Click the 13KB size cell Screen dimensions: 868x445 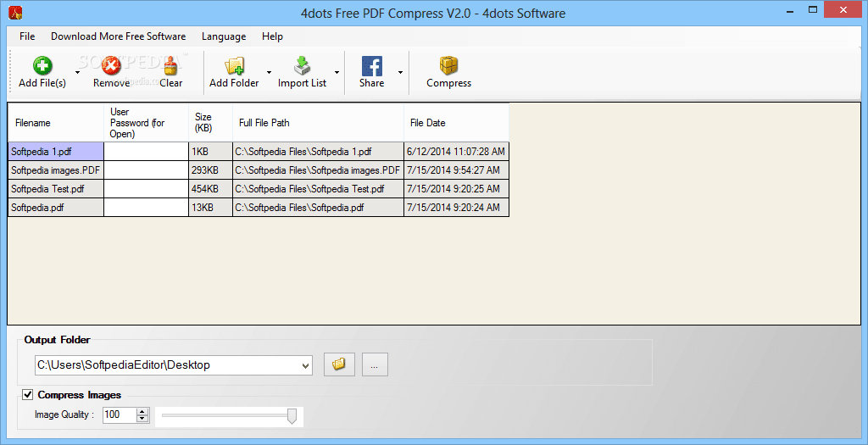click(x=210, y=208)
